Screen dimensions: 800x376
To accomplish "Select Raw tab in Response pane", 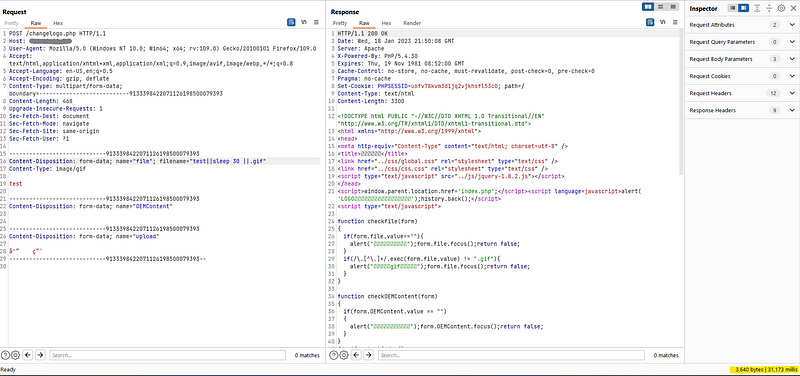I will pyautogui.click(x=364, y=23).
